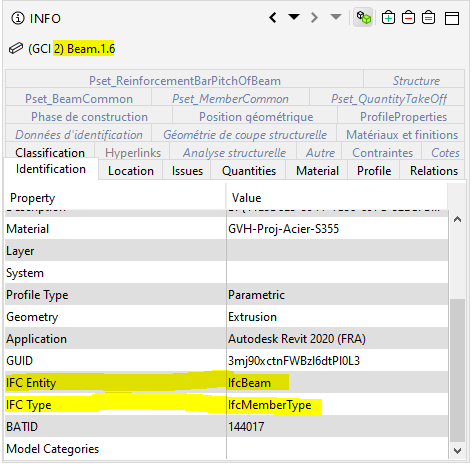
Task: Select the System property row
Action: (227, 272)
